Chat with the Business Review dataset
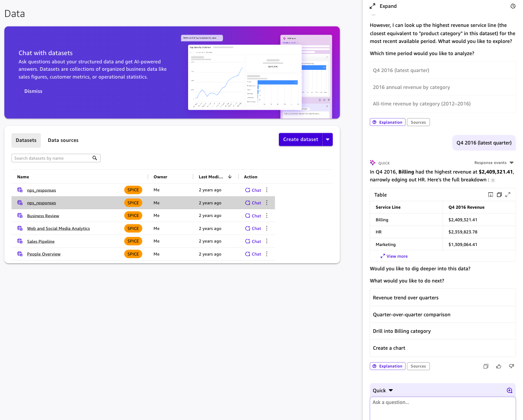Image resolution: width=523 pixels, height=420 pixels. 253,216
